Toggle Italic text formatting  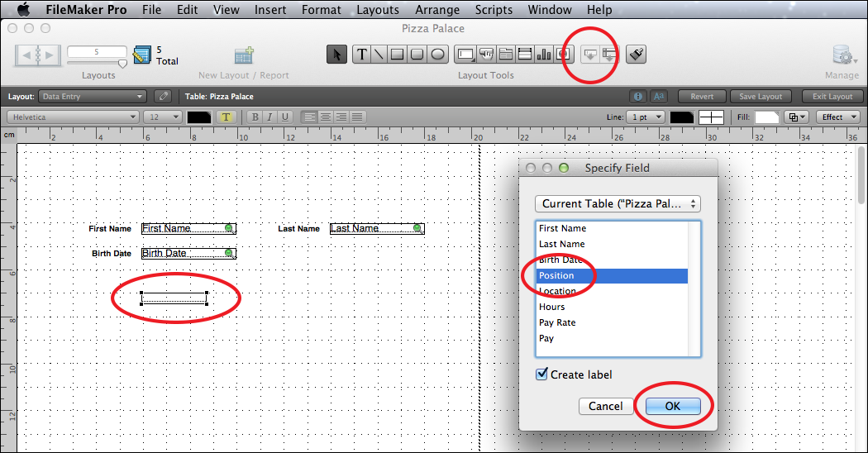click(269, 117)
